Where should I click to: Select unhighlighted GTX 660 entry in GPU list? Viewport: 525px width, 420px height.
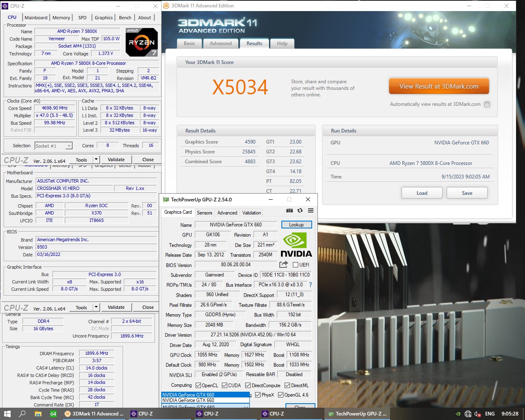tap(205, 400)
